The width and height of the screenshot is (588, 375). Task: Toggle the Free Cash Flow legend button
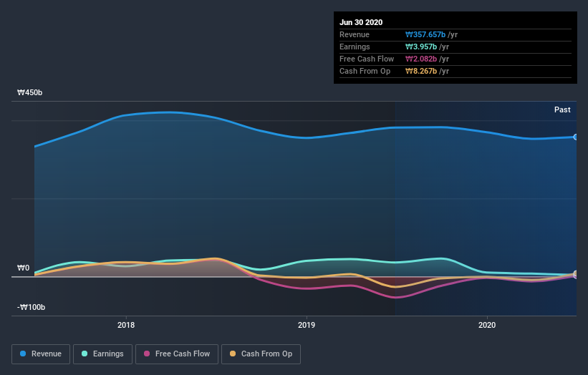point(177,354)
